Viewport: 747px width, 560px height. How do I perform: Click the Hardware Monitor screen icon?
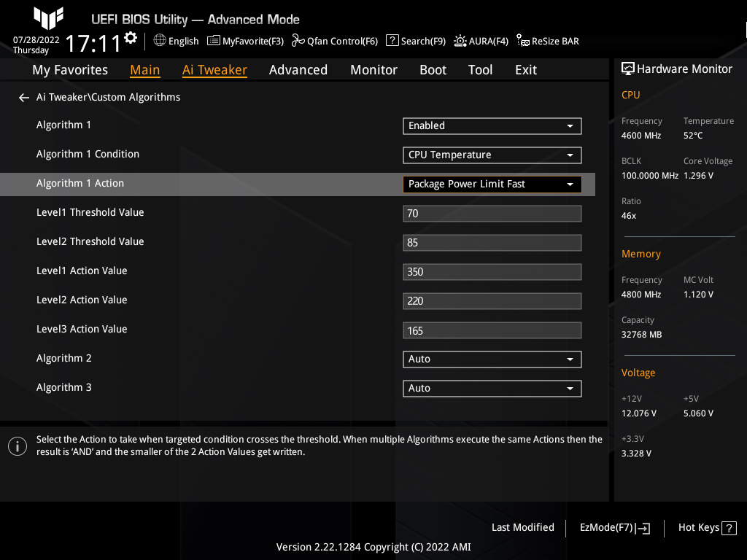pos(628,69)
